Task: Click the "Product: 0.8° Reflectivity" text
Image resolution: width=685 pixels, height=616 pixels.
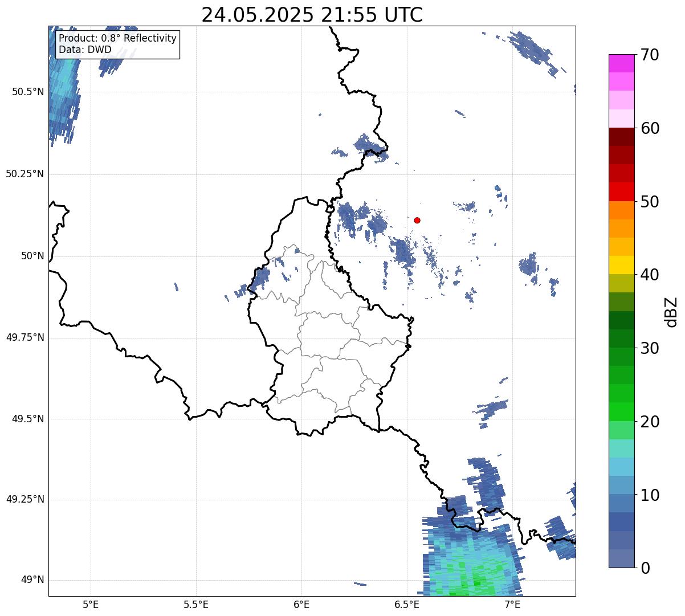Action: pos(118,38)
